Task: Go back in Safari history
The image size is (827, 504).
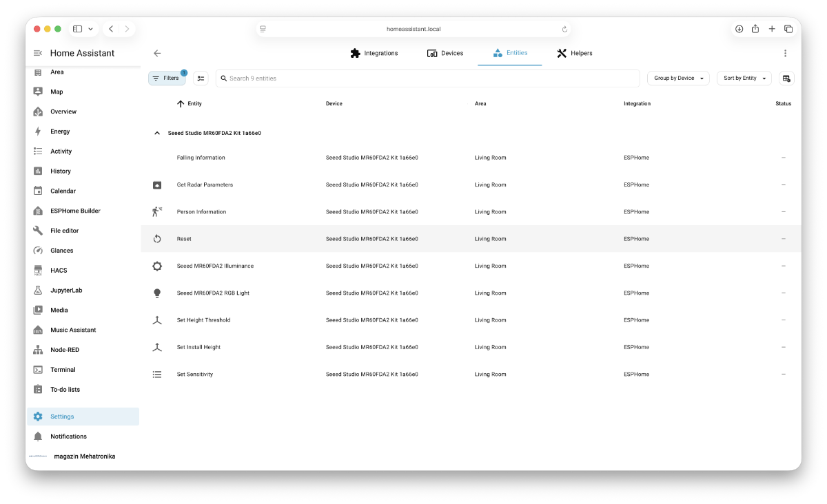Action: click(111, 29)
